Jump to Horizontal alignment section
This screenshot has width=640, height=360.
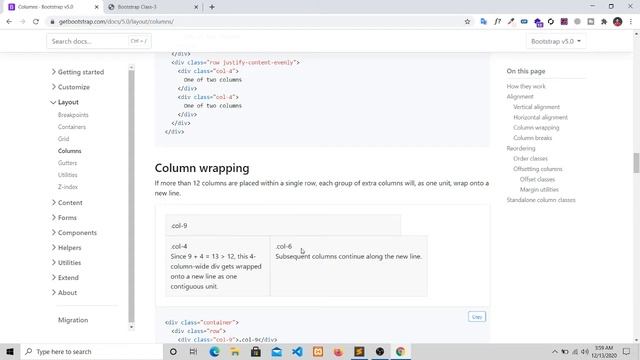540,117
